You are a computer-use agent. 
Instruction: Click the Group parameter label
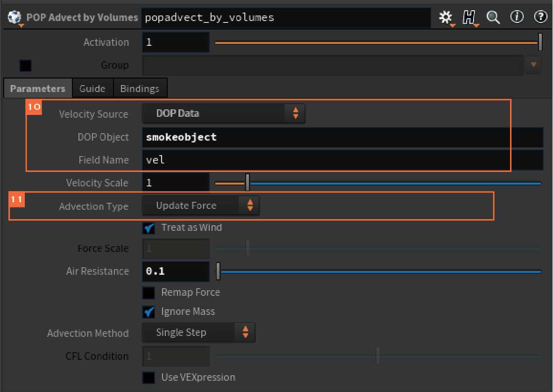[115, 65]
